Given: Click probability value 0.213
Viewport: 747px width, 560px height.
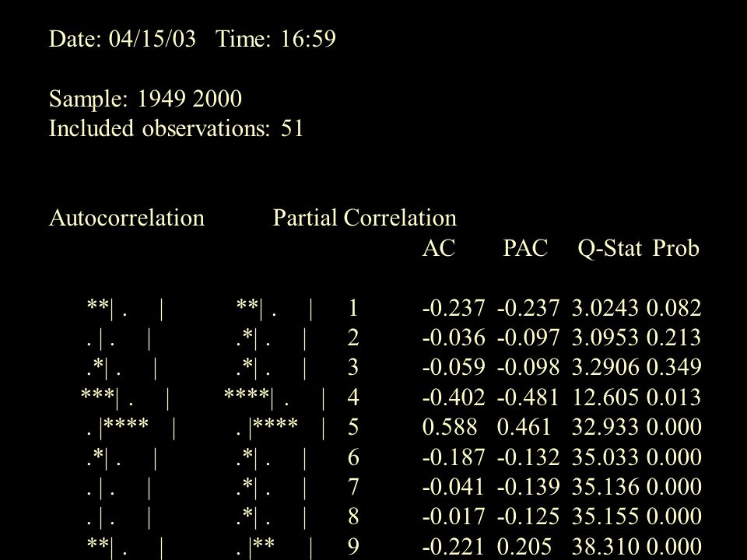Looking at the screenshot, I should click(x=674, y=338).
